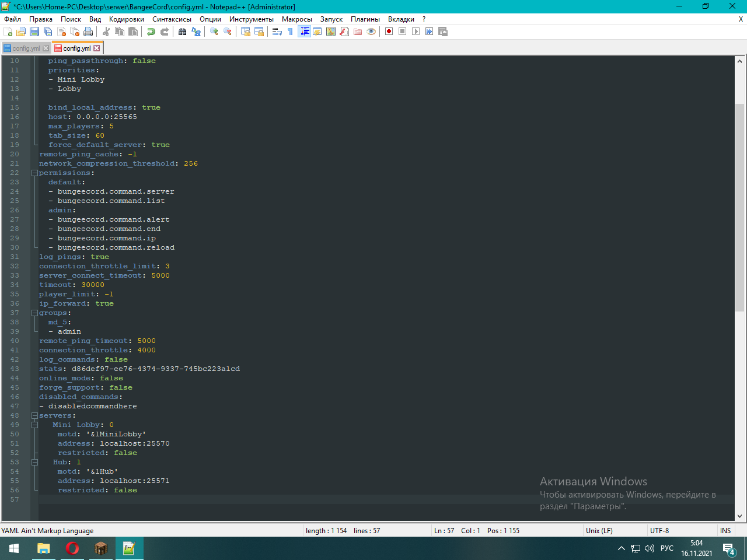Open Find with the binoculars icon

183,32
